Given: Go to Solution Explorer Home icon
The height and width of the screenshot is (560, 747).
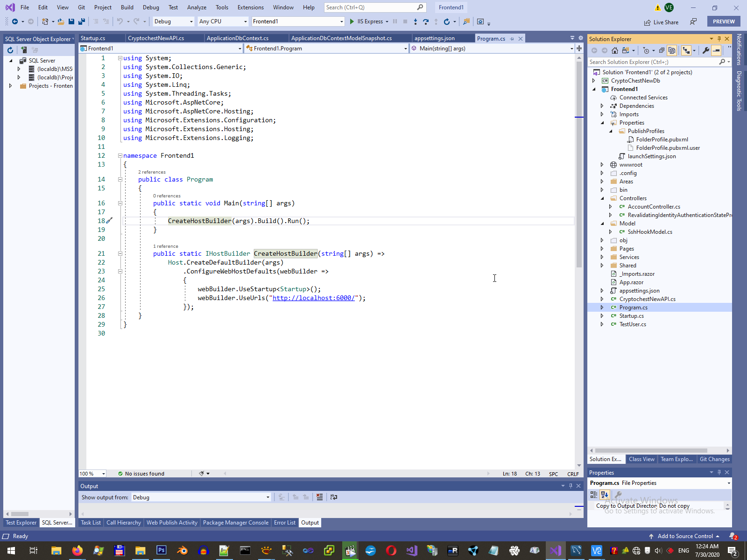Looking at the screenshot, I should click(615, 50).
